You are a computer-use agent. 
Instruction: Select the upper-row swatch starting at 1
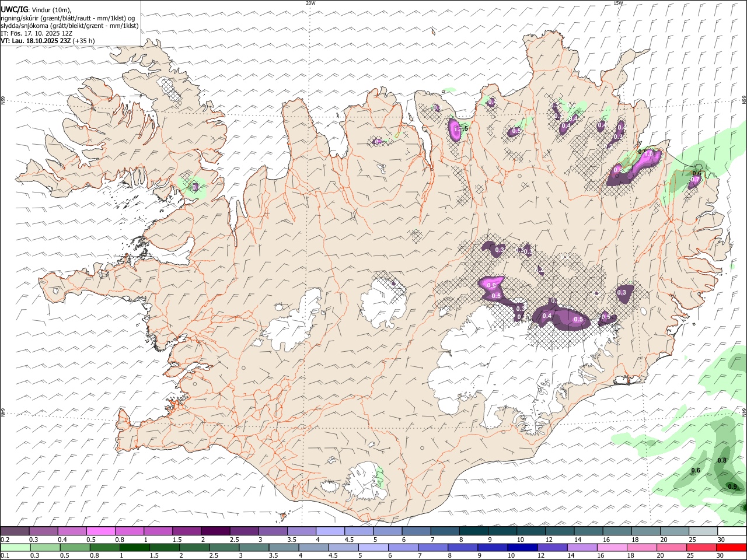[158, 531]
